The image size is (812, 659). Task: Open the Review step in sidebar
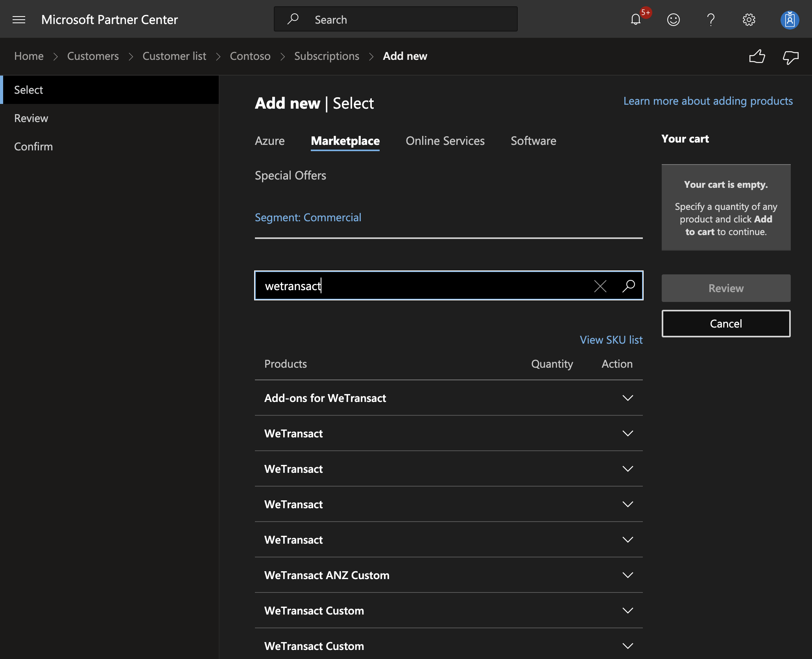[109, 118]
